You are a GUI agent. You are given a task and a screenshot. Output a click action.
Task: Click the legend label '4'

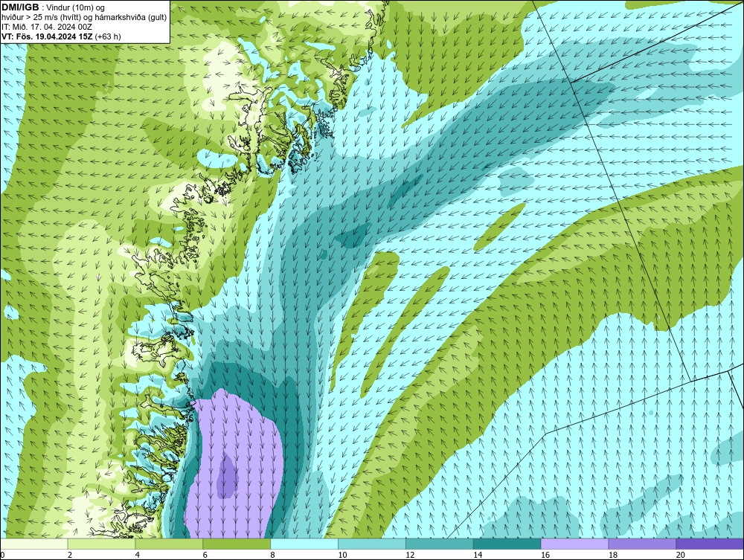pos(137,555)
